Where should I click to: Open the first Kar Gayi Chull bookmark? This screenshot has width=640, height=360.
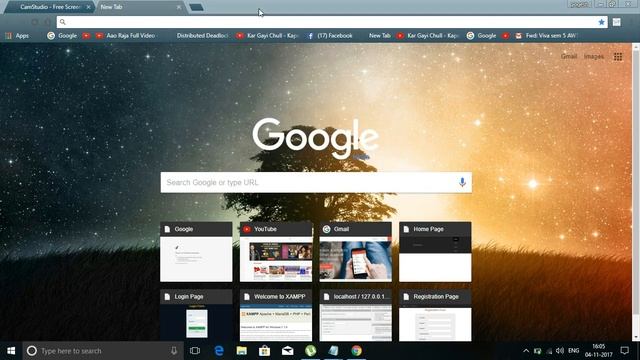click(268, 36)
